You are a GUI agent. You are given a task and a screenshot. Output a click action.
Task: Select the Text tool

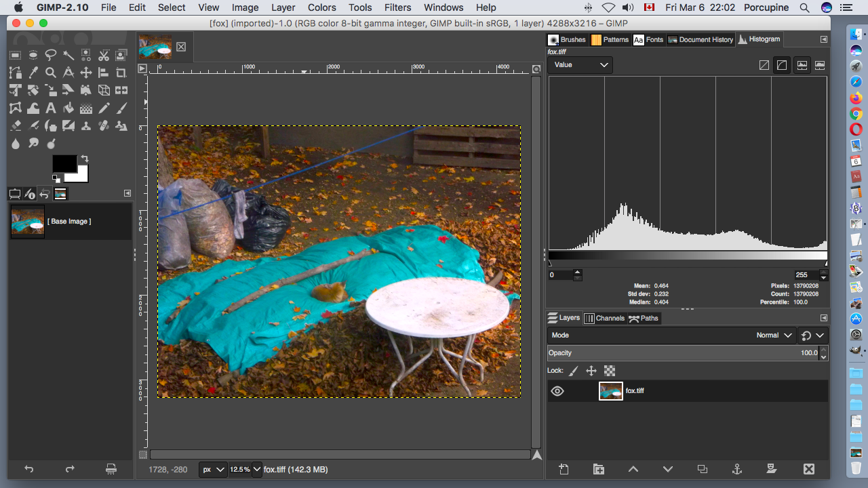tap(51, 108)
